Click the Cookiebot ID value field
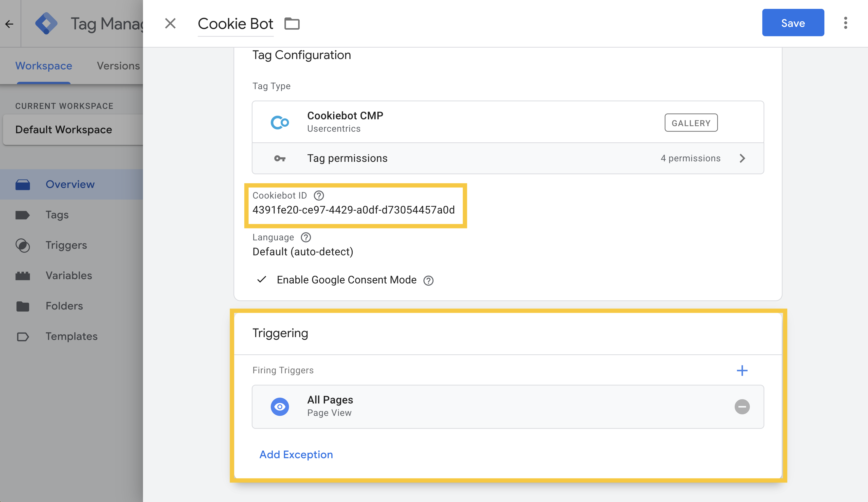The height and width of the screenshot is (502, 868). coord(353,210)
